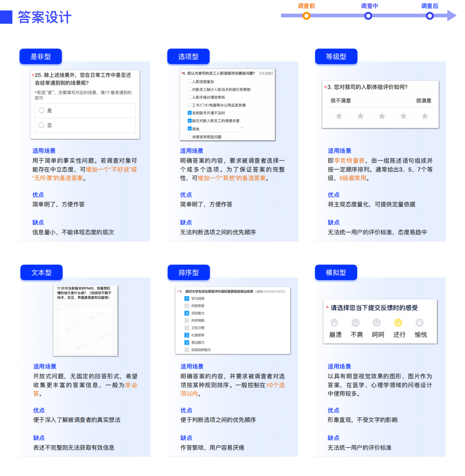
Task: Click the 呵呵 neutral emoji face
Action: pyautogui.click(x=377, y=323)
